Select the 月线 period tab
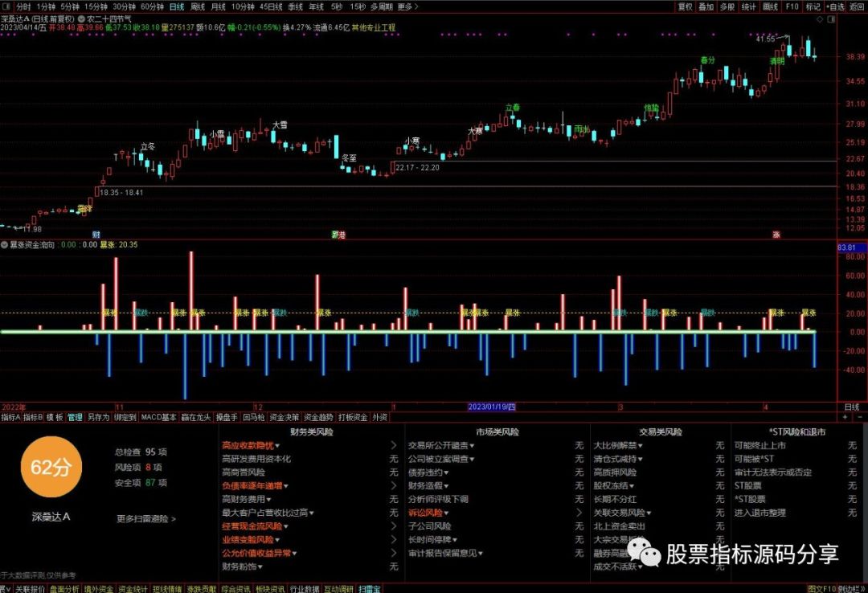 click(219, 6)
